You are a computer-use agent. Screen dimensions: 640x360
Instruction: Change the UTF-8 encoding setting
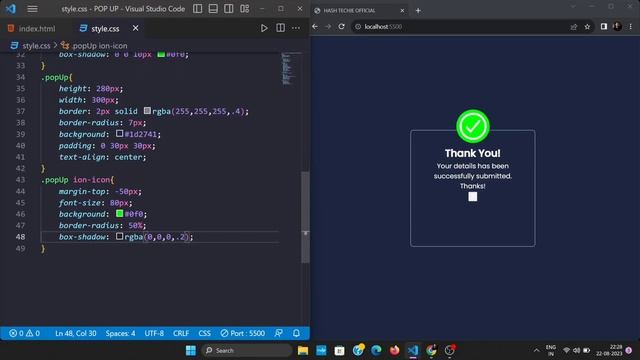(x=154, y=333)
